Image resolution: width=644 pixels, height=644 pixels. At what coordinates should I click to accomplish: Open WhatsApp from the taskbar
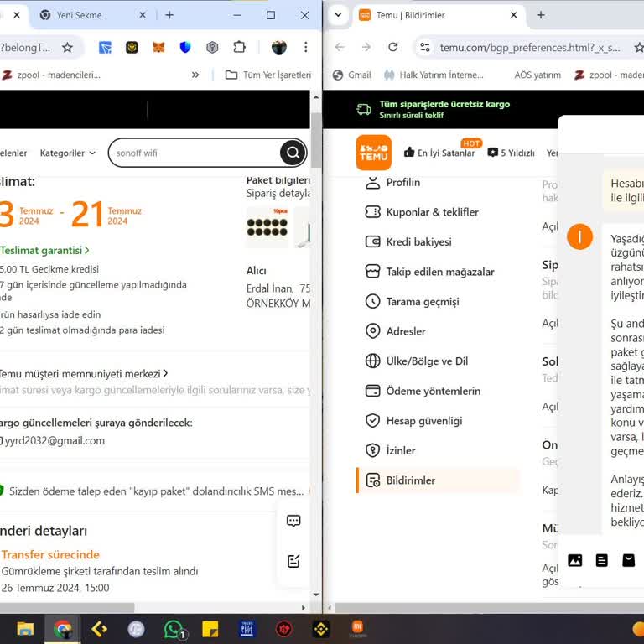tap(174, 629)
